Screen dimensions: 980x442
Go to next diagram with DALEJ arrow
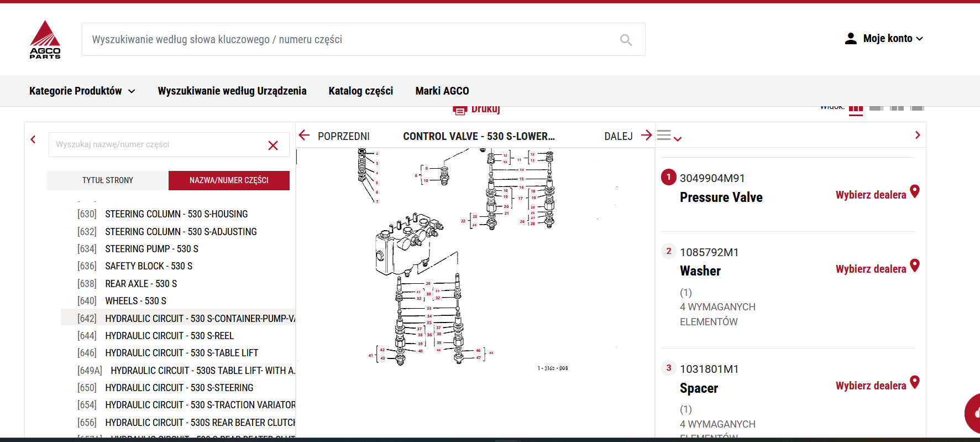[x=646, y=136]
